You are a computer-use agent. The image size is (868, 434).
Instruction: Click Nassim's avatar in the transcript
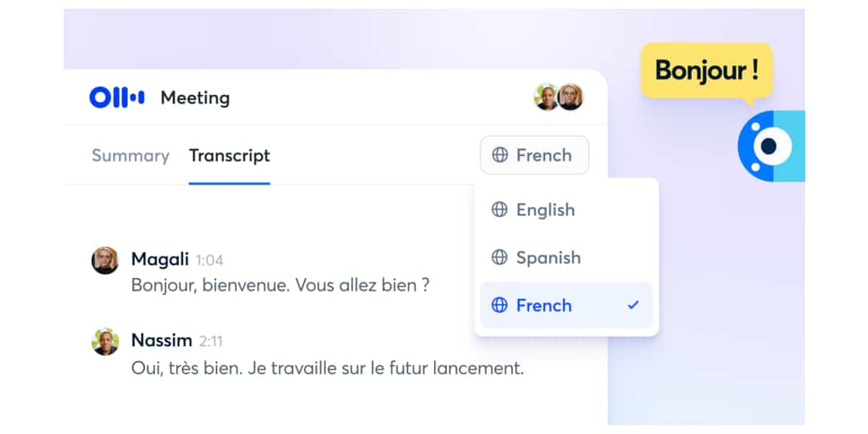tap(105, 342)
